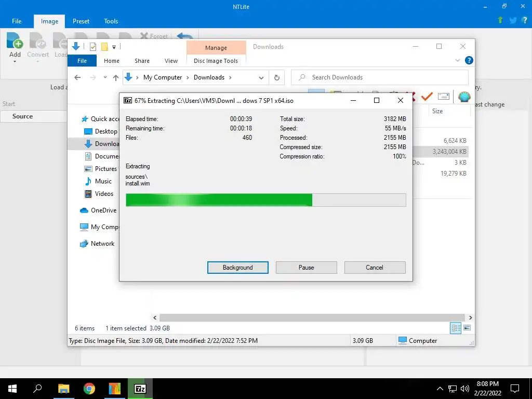Refresh the Downloads folder
532x399 pixels.
pos(277,78)
